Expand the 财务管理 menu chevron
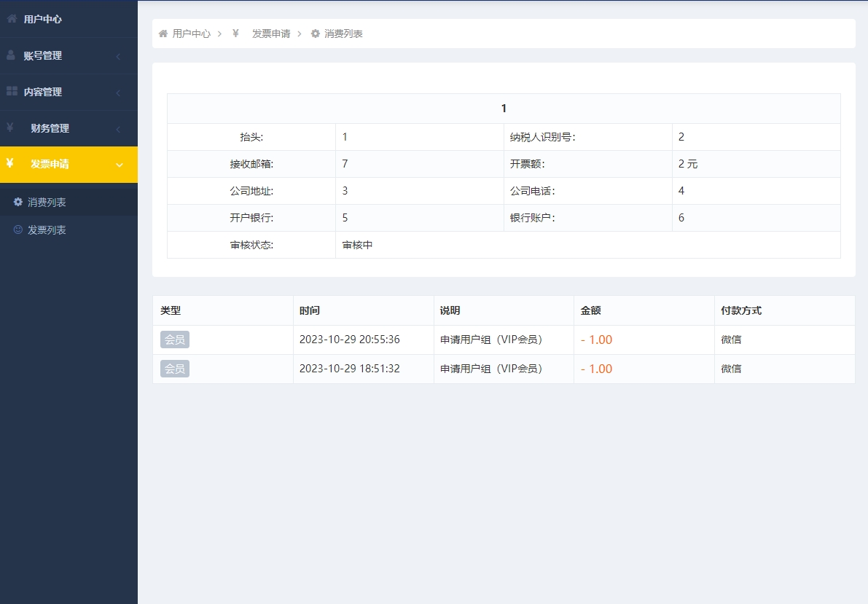 click(118, 130)
